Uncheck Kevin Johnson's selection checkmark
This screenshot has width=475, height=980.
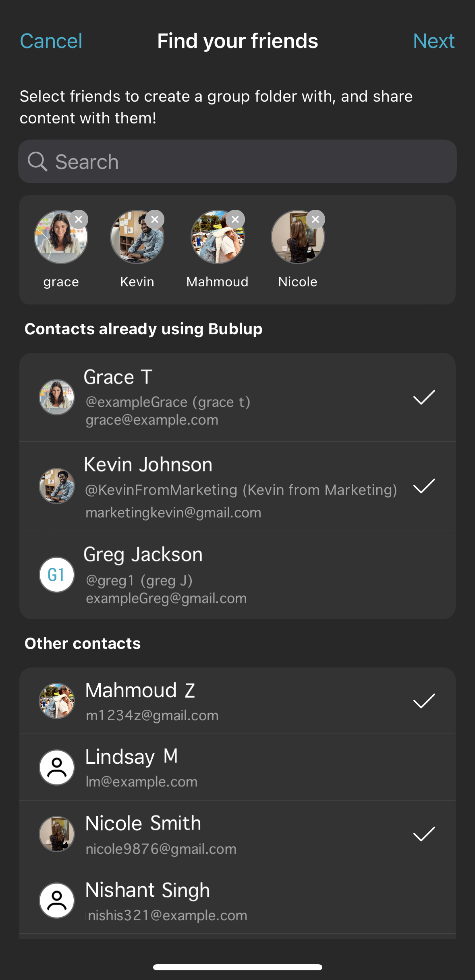tap(424, 486)
